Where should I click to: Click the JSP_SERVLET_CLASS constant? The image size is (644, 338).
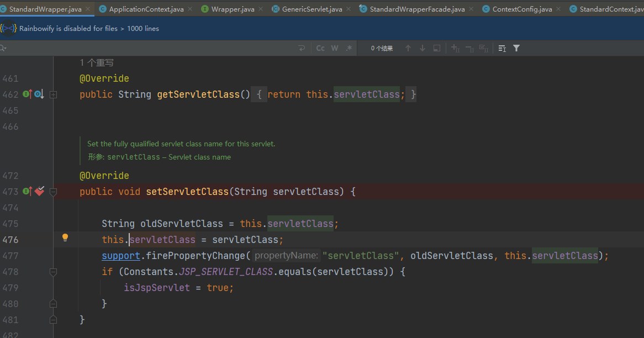226,272
